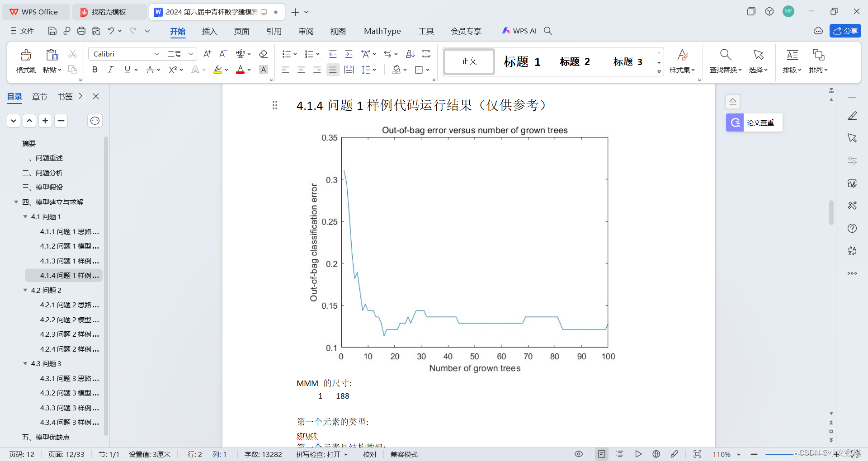Screen dimensions: 868x461
Task: Click the 论文查重 plagiarism check button
Action: [754, 122]
